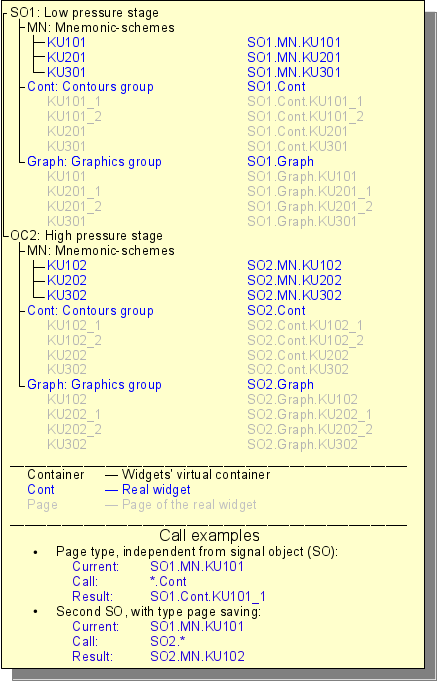Select tree page 'KU202_2' in left column
437x681 pixels.
click(x=74, y=430)
